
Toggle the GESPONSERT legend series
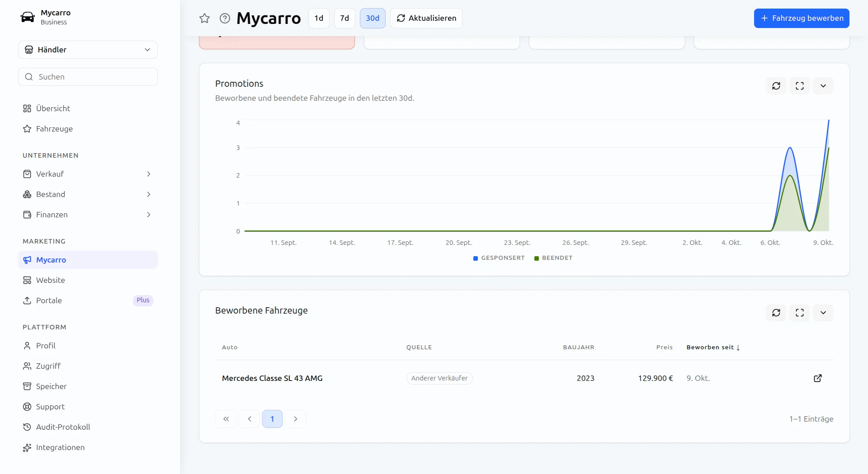click(x=499, y=258)
